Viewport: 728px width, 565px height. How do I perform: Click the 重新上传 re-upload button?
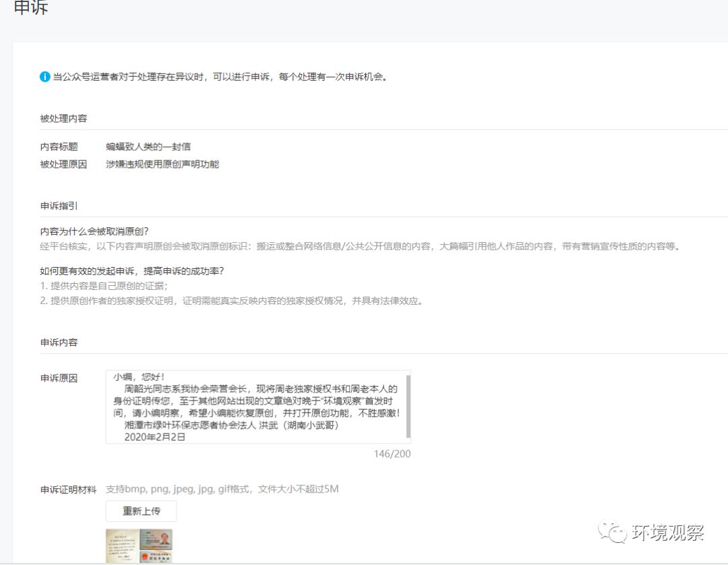pyautogui.click(x=141, y=511)
